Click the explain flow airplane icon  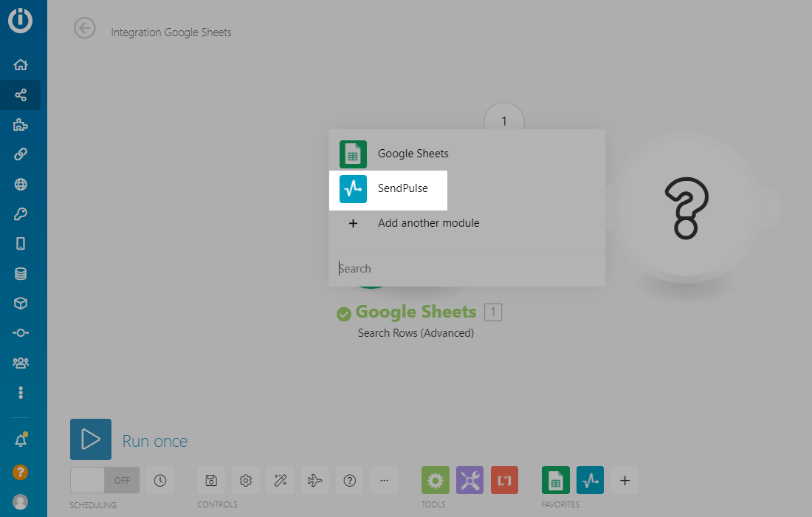315,480
